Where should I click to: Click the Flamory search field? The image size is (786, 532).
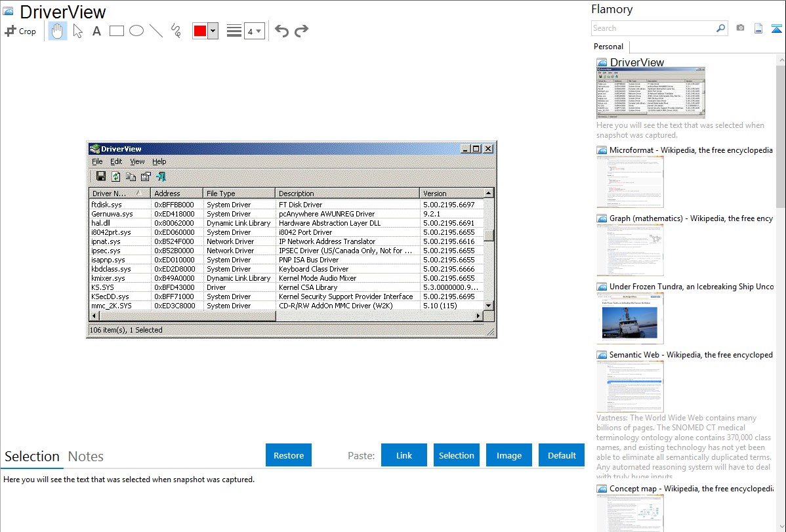pyautogui.click(x=653, y=28)
